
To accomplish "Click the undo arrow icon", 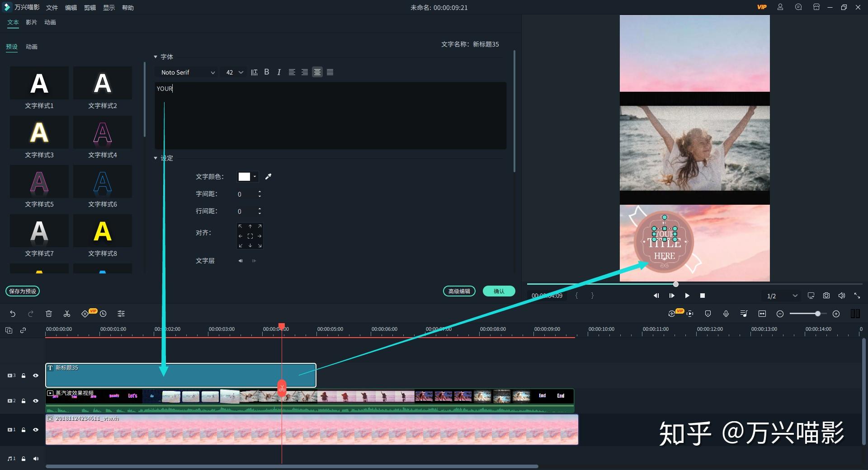I will [x=13, y=314].
